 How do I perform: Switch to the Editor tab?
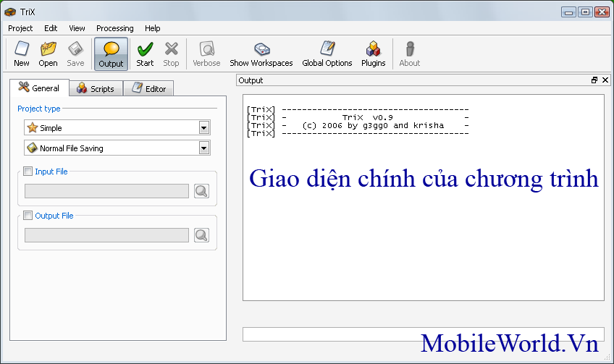pyautogui.click(x=148, y=89)
